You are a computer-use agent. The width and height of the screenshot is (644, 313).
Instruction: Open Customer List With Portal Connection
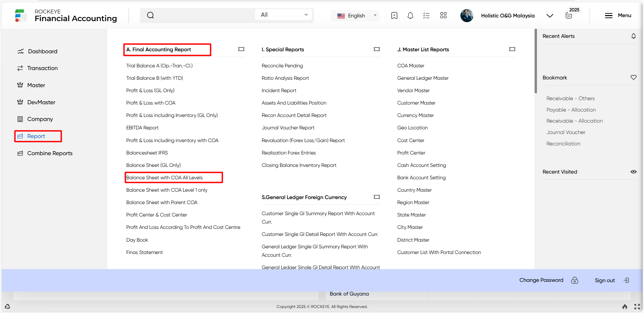(439, 252)
